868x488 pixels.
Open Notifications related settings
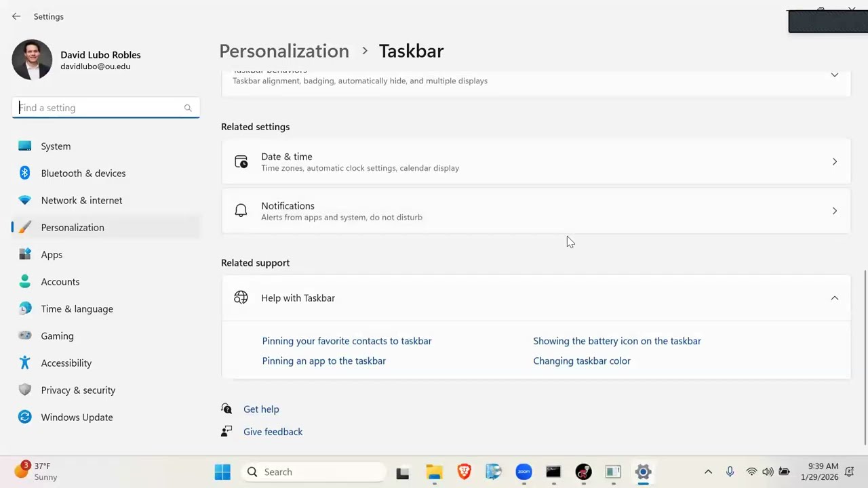[x=536, y=211]
